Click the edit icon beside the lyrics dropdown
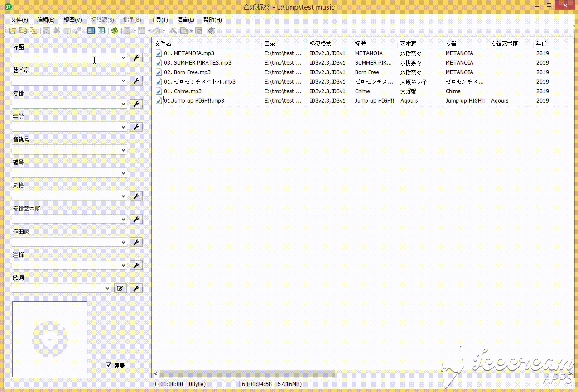Image resolution: width=578 pixels, height=392 pixels. pyautogui.click(x=120, y=288)
